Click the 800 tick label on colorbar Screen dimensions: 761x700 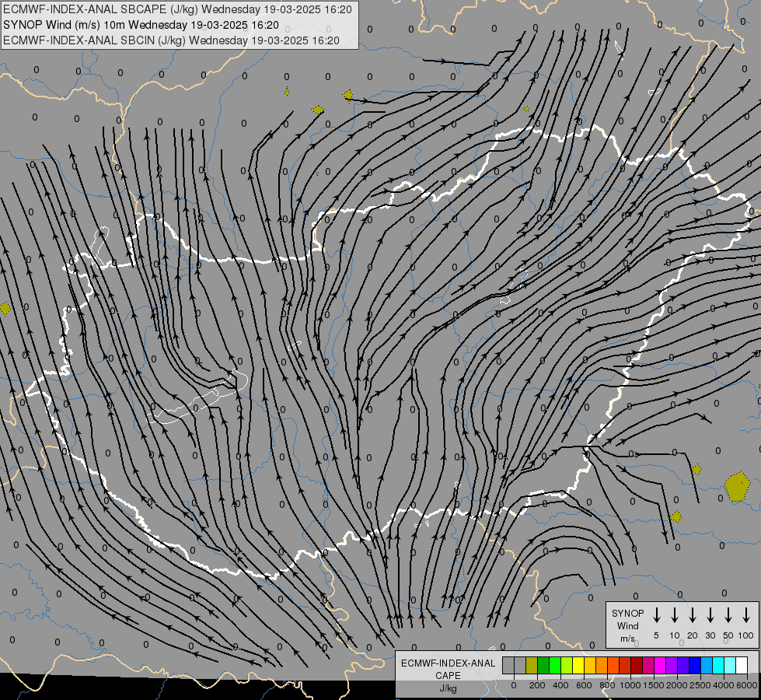point(607,685)
